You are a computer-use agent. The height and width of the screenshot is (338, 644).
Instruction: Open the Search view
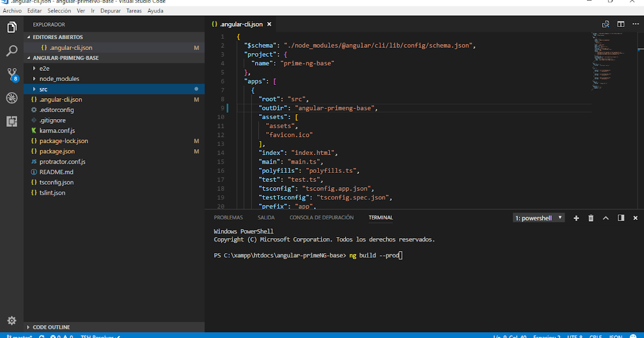pyautogui.click(x=12, y=52)
